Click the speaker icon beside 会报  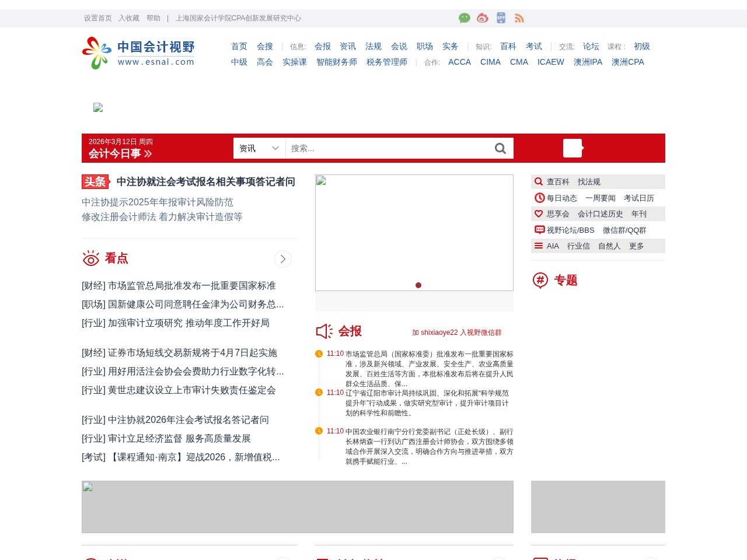pos(323,331)
